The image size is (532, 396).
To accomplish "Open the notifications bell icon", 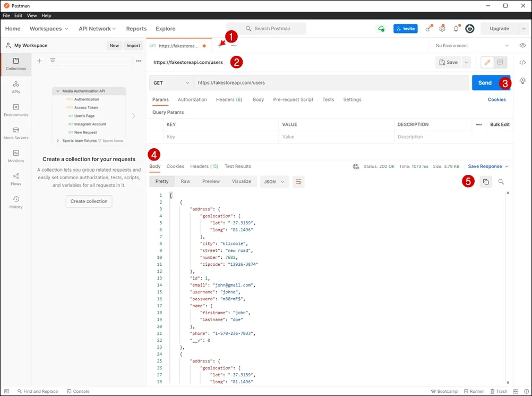I will (x=456, y=29).
